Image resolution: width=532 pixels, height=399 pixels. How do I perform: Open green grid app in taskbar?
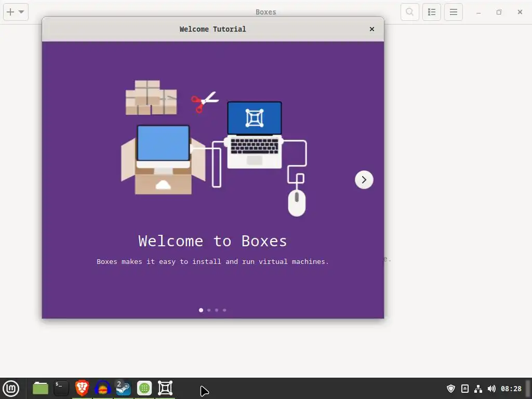144,388
